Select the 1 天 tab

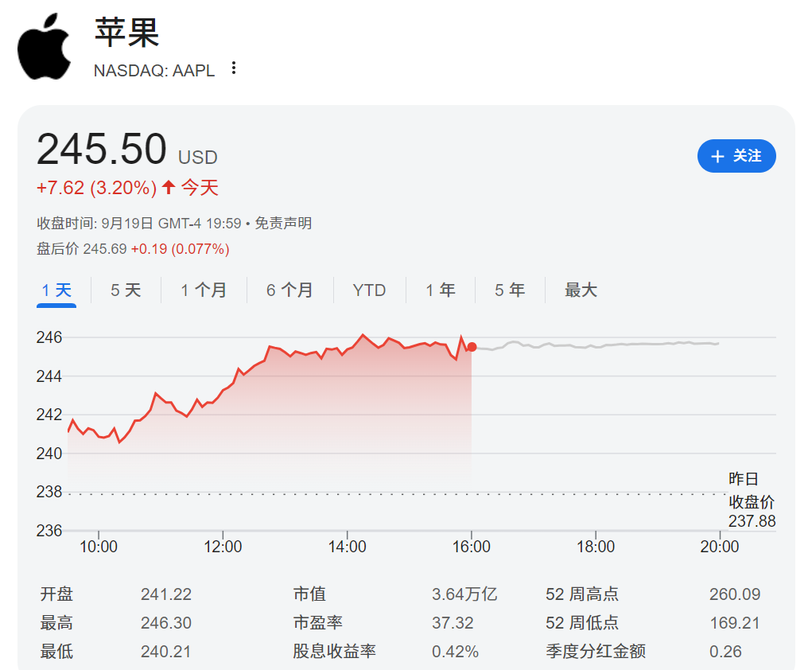pyautogui.click(x=56, y=290)
